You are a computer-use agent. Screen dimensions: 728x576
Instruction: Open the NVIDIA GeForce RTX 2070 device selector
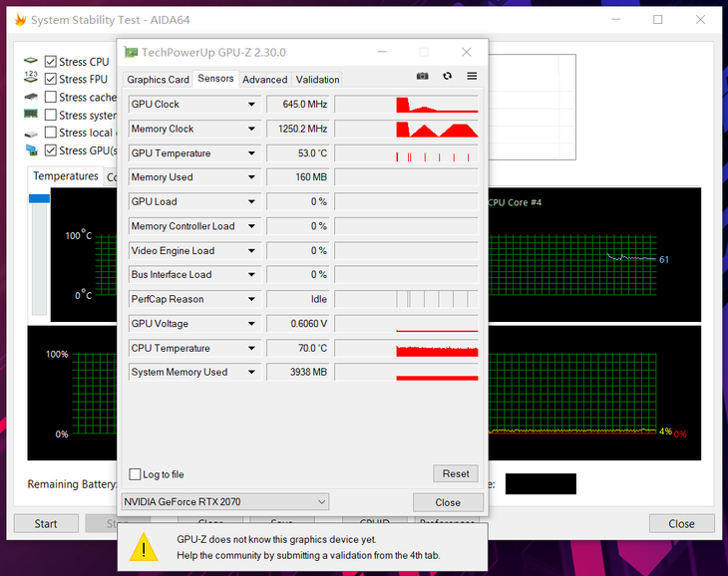(x=224, y=502)
